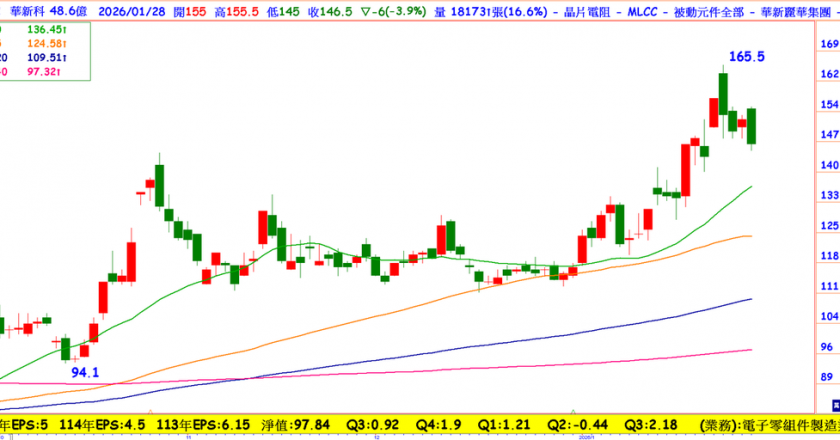
Task: Click the net value 淨值:97.84
Action: 295,425
